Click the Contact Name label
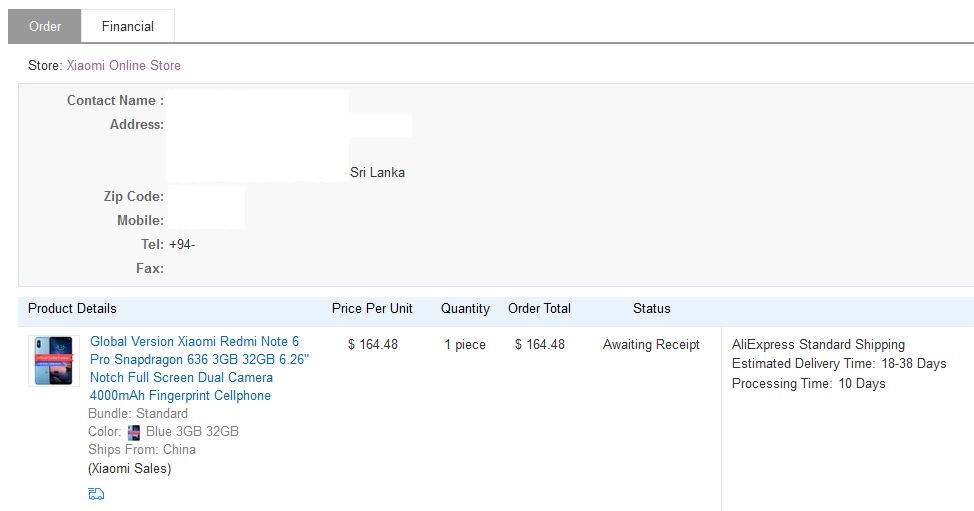Image resolution: width=974 pixels, height=511 pixels. point(116,101)
